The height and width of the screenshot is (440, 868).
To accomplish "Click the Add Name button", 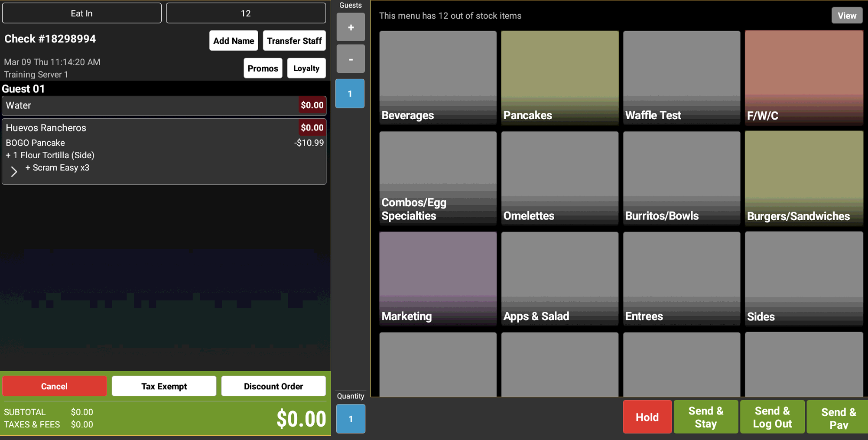I will click(234, 41).
